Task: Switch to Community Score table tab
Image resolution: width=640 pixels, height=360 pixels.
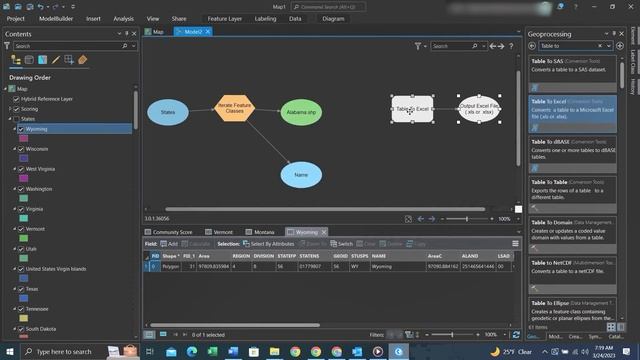Action: coord(168,232)
